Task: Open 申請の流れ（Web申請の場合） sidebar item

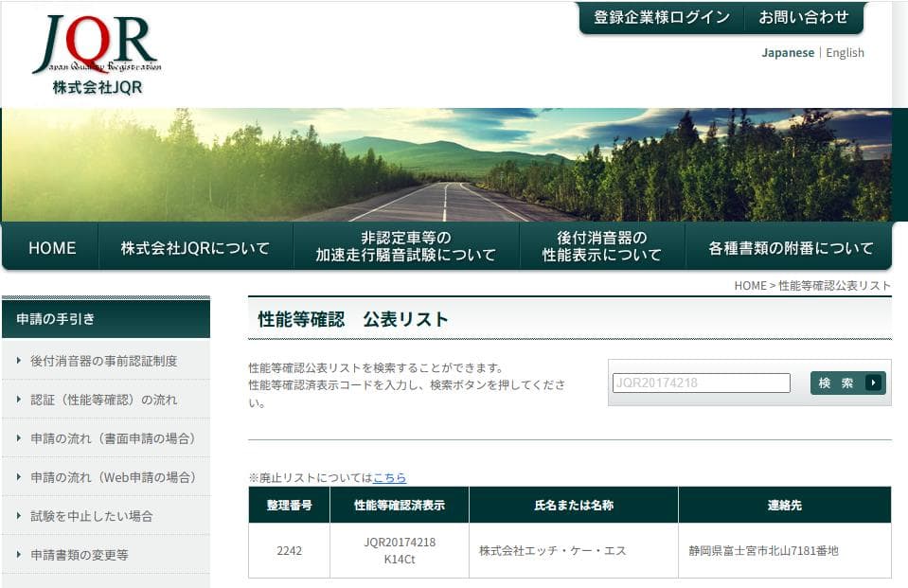Action: point(113,477)
